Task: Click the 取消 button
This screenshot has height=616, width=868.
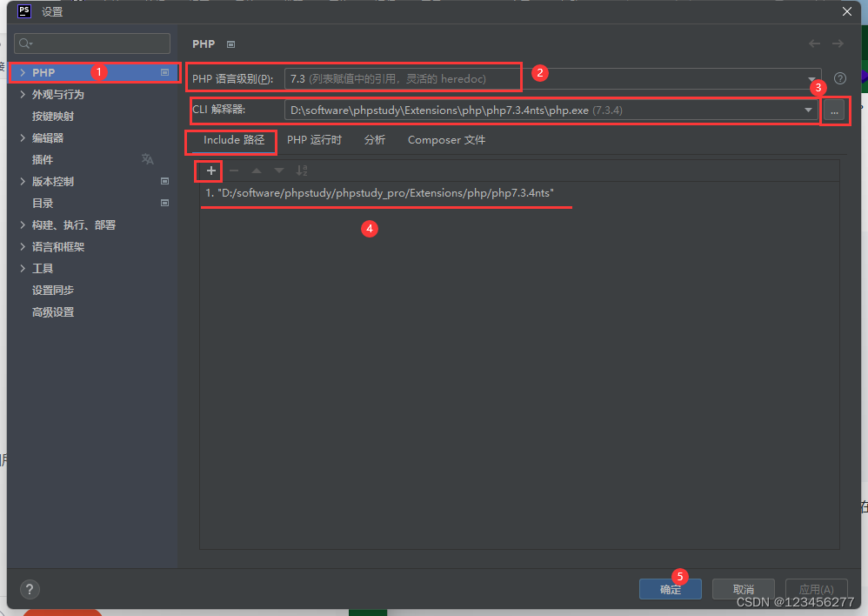Action: coord(744,589)
